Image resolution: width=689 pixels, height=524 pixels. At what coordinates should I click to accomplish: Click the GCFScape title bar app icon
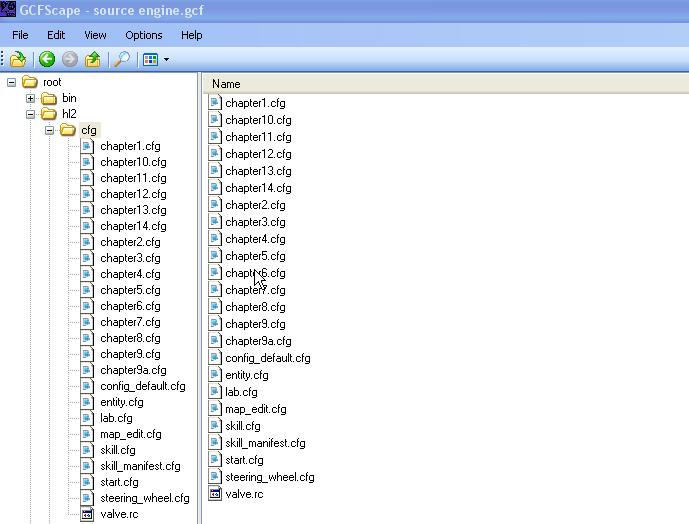click(x=8, y=9)
